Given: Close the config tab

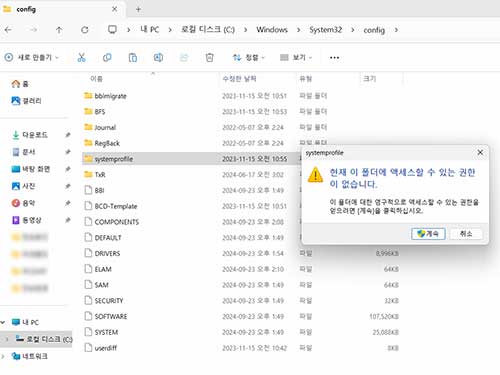Looking at the screenshot, I should pos(114,9).
